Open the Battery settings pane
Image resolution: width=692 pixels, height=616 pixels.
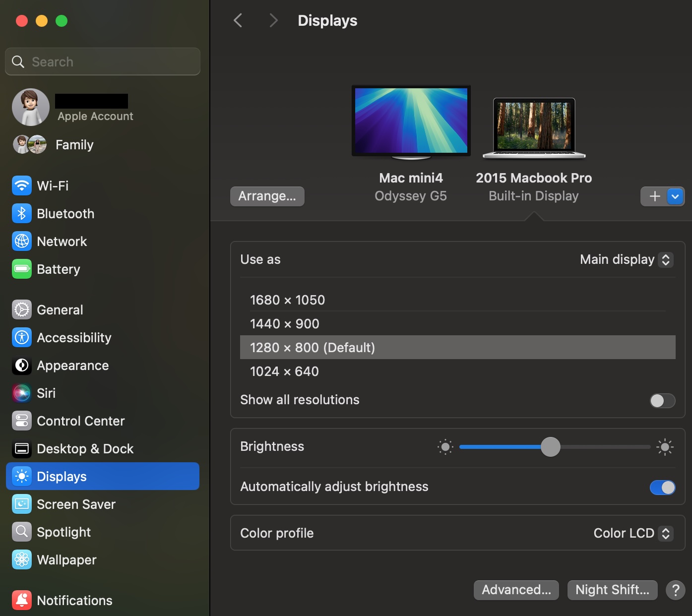coord(103,269)
